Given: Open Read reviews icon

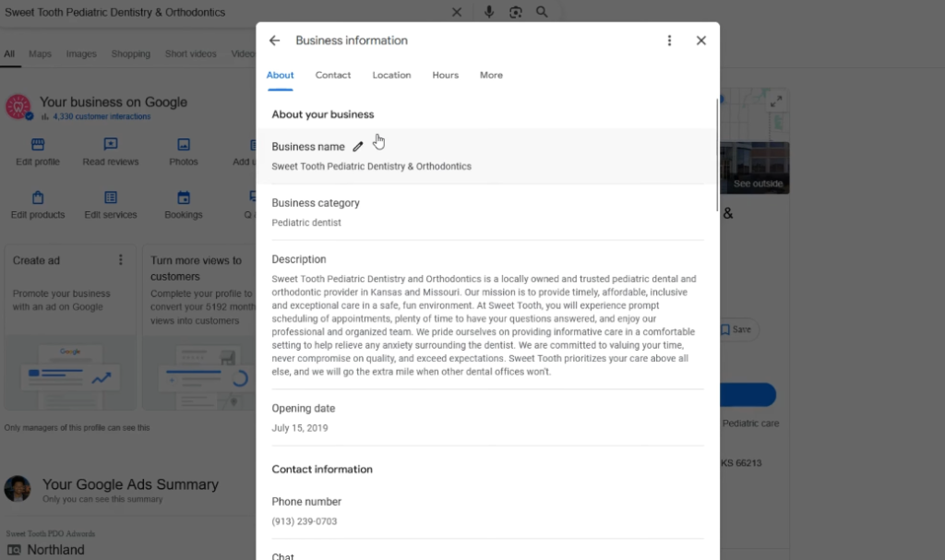Looking at the screenshot, I should coord(111,145).
